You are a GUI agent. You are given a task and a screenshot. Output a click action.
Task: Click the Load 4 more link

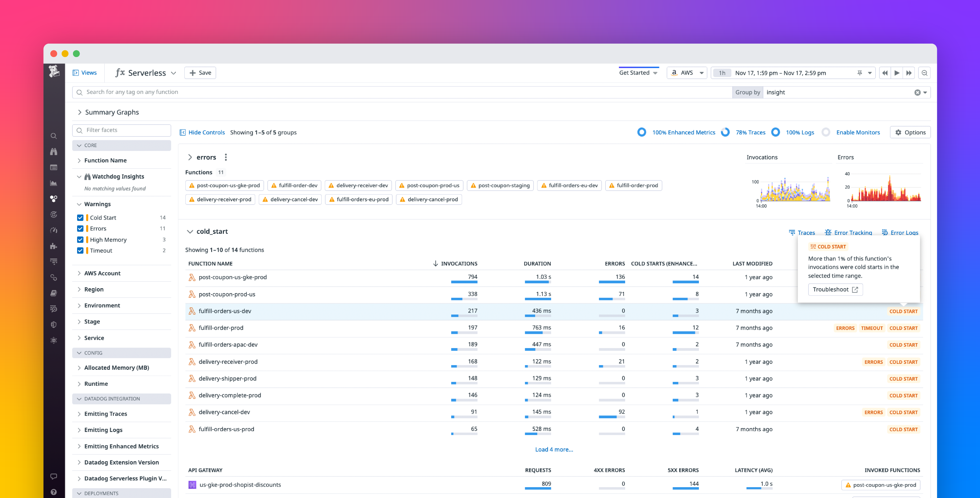point(554,449)
